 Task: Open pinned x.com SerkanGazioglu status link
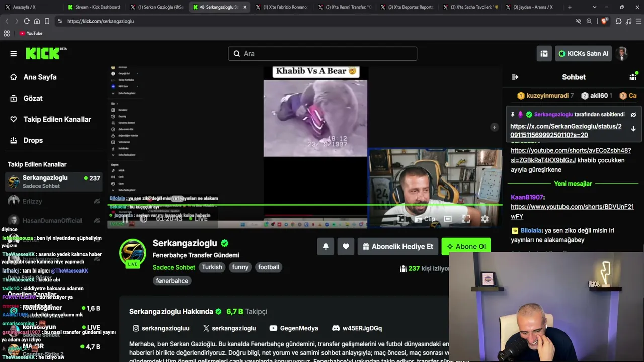click(x=566, y=131)
